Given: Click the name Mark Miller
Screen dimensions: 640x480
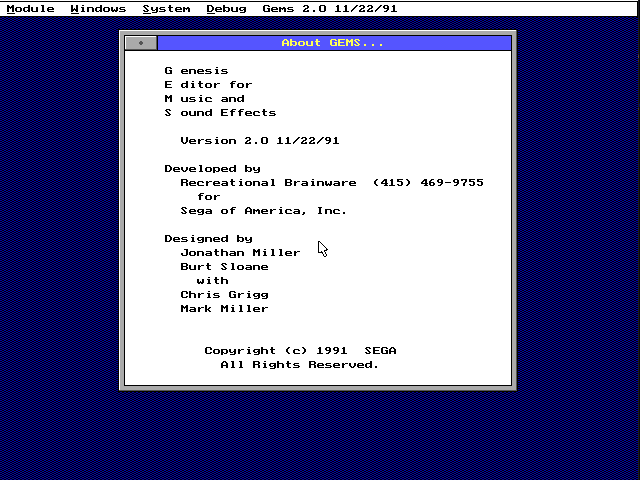Looking at the screenshot, I should pos(224,309).
